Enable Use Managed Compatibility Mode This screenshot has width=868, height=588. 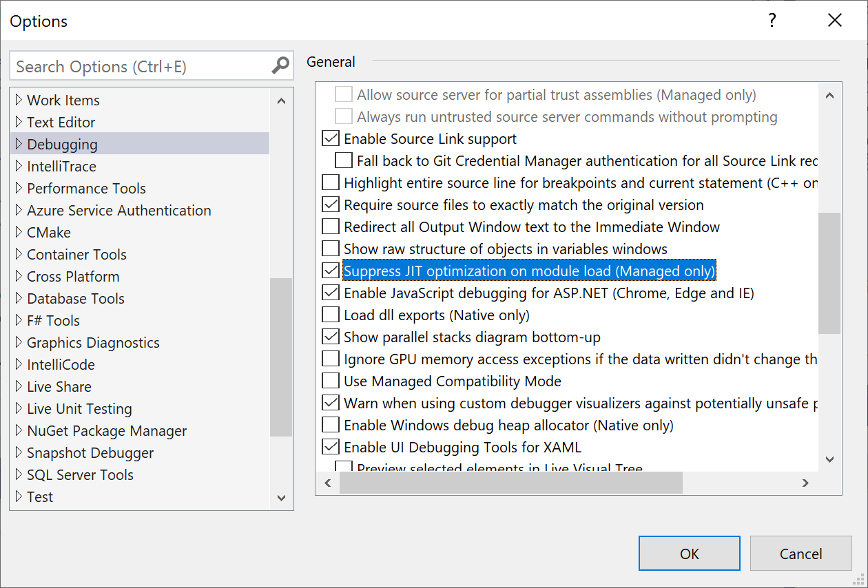coord(330,380)
